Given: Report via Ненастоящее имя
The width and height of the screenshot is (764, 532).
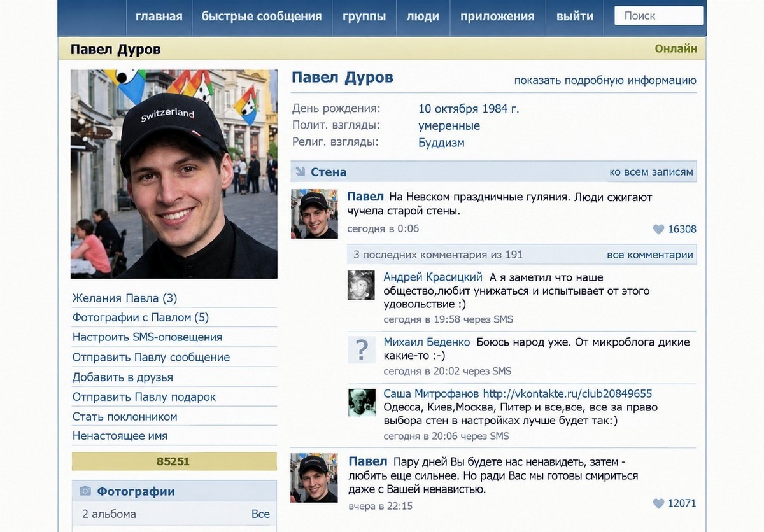Looking at the screenshot, I should pyautogui.click(x=120, y=436).
